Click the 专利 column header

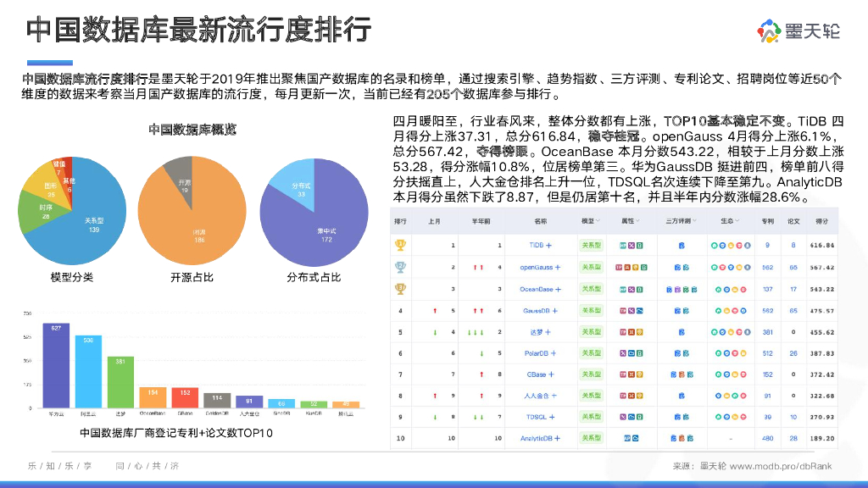click(767, 221)
